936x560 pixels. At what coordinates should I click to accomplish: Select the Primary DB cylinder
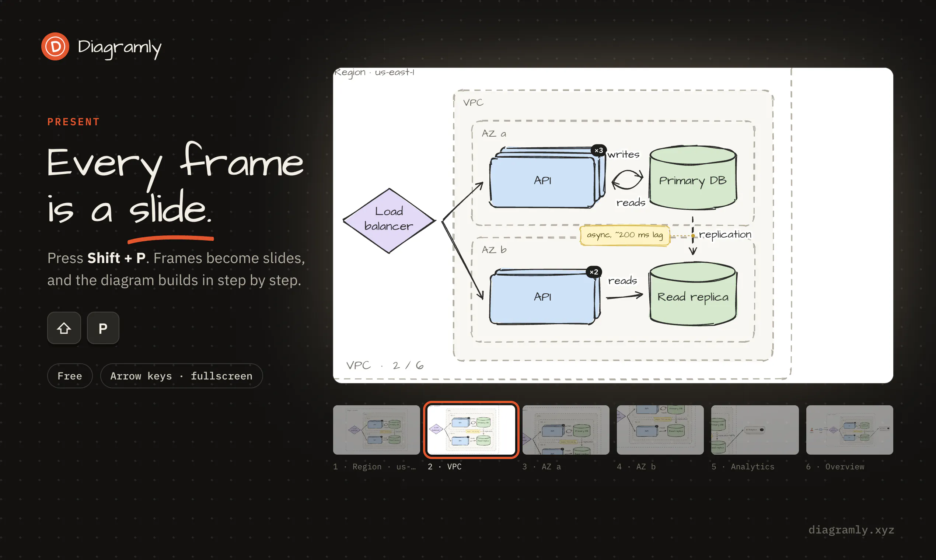pos(693,177)
